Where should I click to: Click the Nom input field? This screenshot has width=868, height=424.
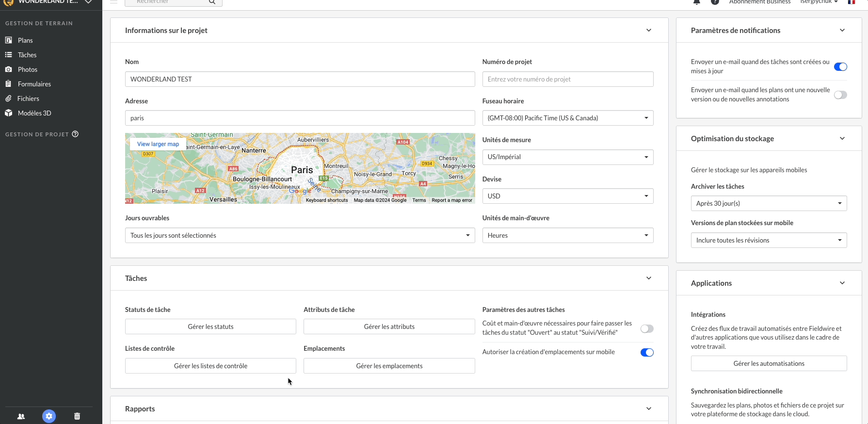click(300, 79)
